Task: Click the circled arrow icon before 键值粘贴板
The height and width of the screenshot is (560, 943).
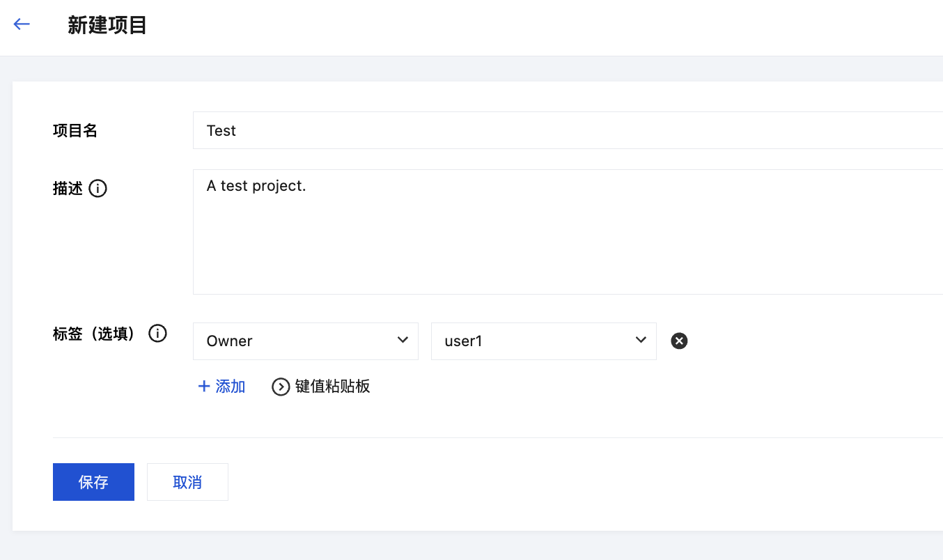Action: [x=281, y=387]
